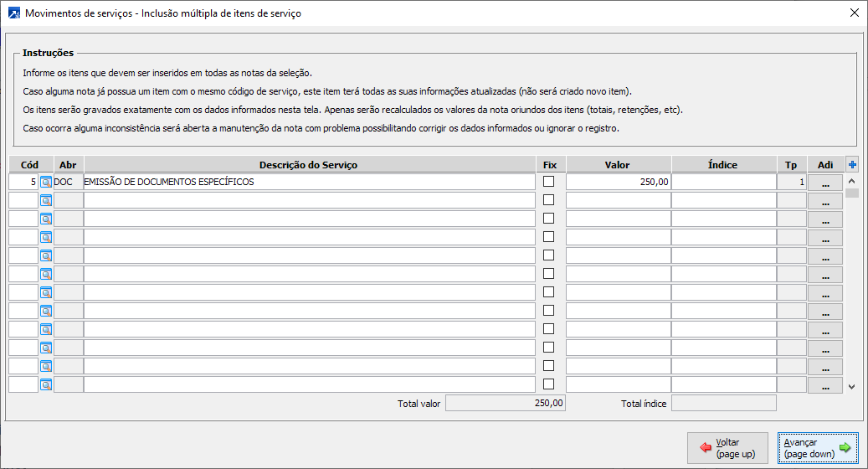The image size is (868, 469).
Task: Enable Fix checkbox for EMISSÃO DE DOCUMENTOS row
Action: pos(549,182)
